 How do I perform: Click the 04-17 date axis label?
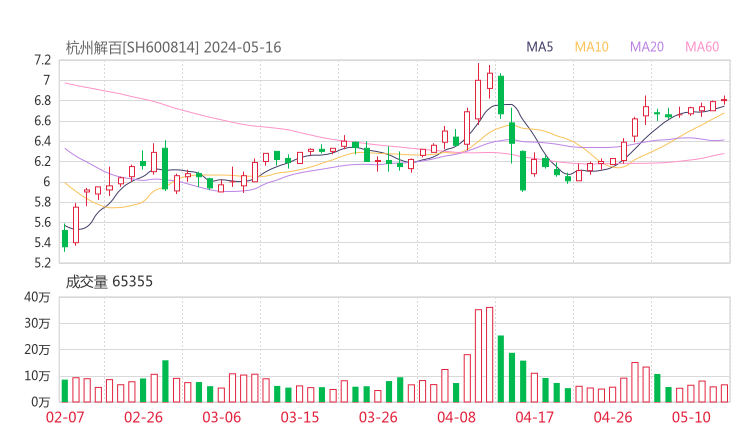[534, 417]
